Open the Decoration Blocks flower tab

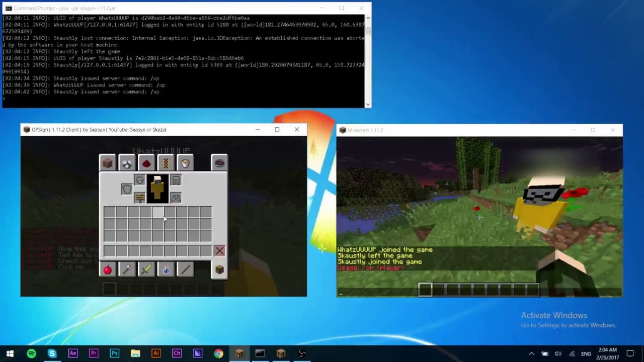[127, 162]
